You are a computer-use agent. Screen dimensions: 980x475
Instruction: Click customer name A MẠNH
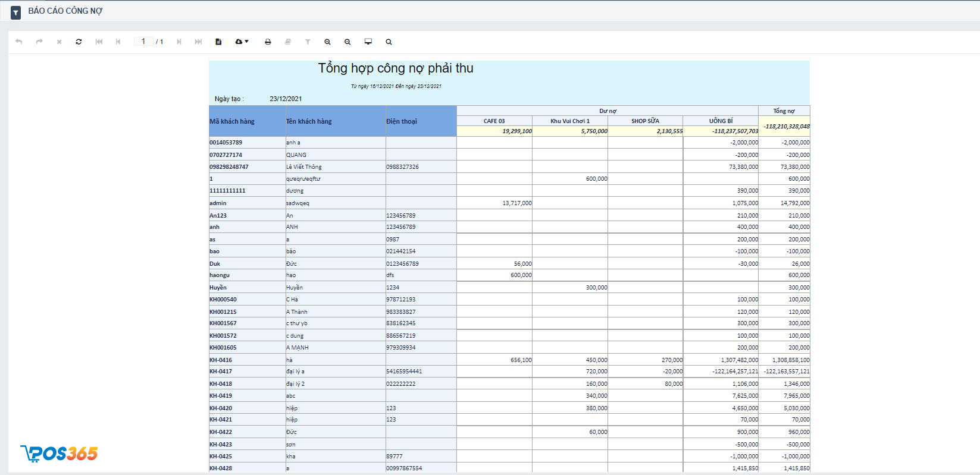[298, 348]
